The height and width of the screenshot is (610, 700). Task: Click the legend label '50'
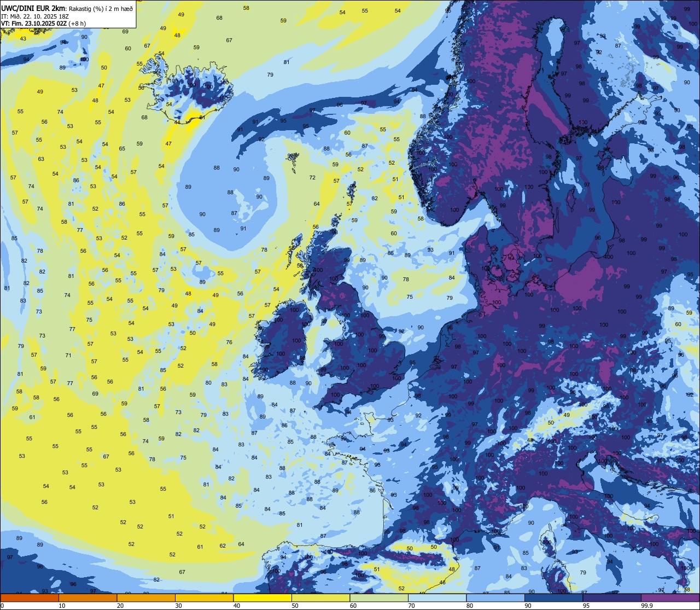coord(295,606)
